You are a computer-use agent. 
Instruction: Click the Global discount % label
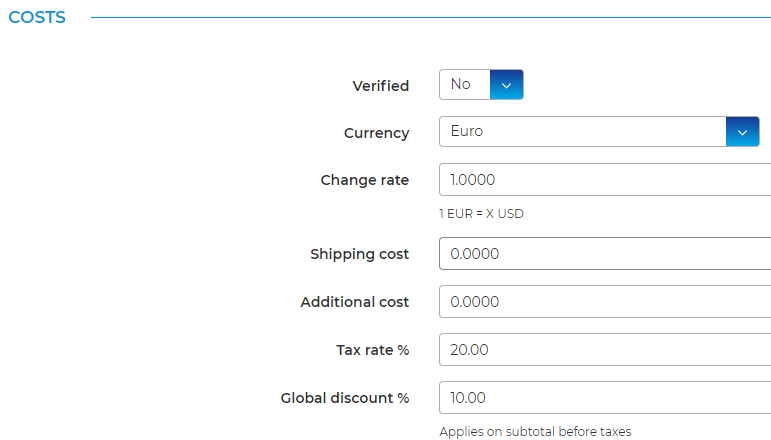tap(344, 398)
